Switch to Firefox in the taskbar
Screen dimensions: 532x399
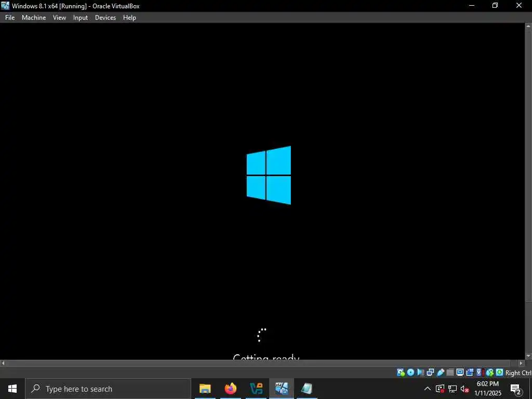pos(230,389)
